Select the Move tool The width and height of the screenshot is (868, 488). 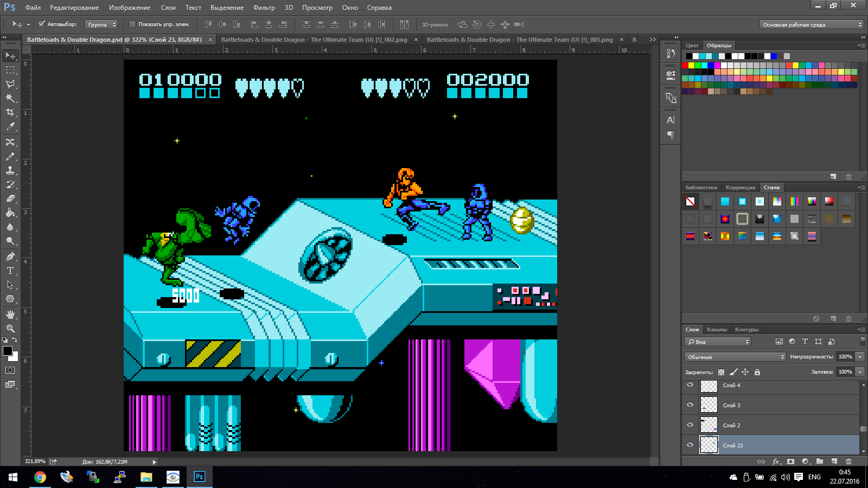click(x=10, y=56)
